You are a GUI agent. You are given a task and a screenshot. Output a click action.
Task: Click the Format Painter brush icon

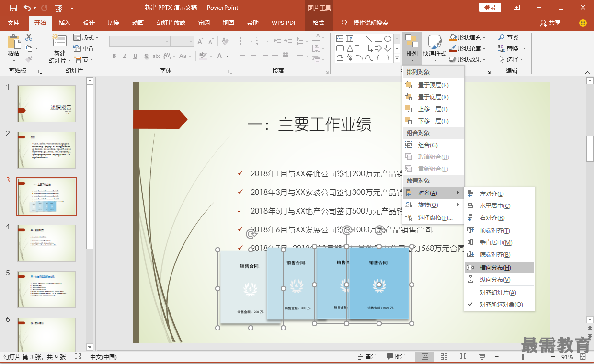[29, 59]
